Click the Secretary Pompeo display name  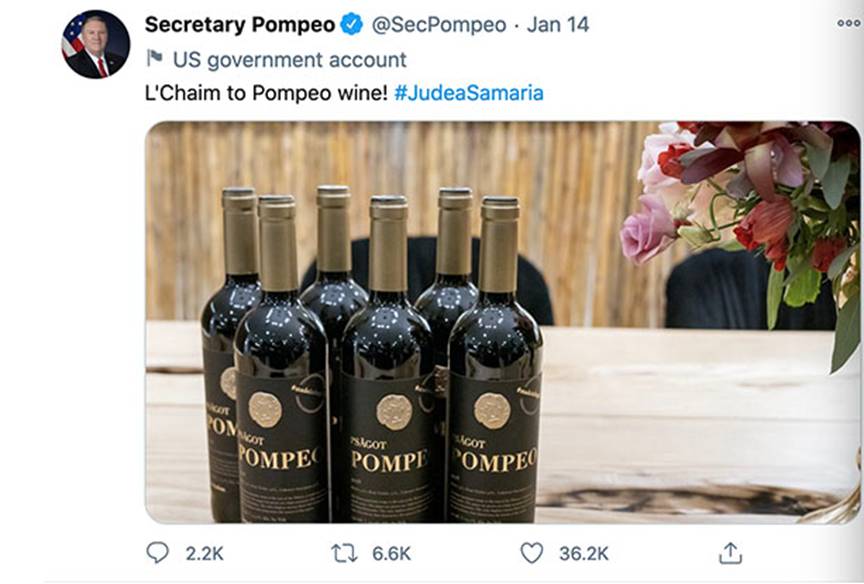coord(238,25)
